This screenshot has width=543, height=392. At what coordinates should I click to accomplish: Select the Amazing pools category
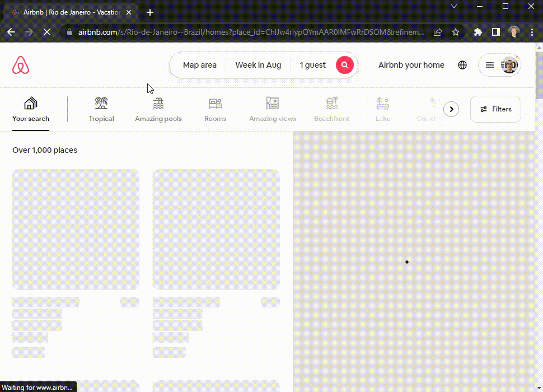(x=158, y=109)
